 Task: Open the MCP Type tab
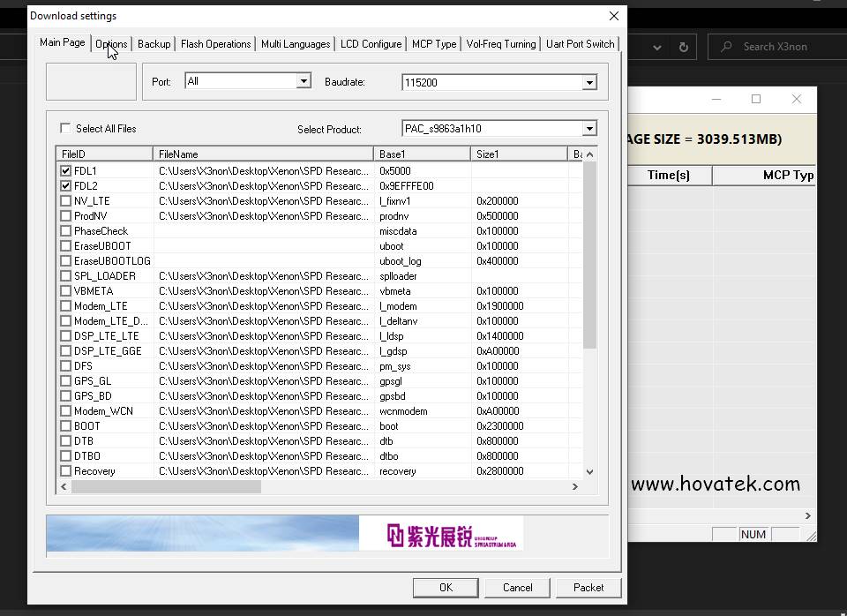click(x=433, y=42)
